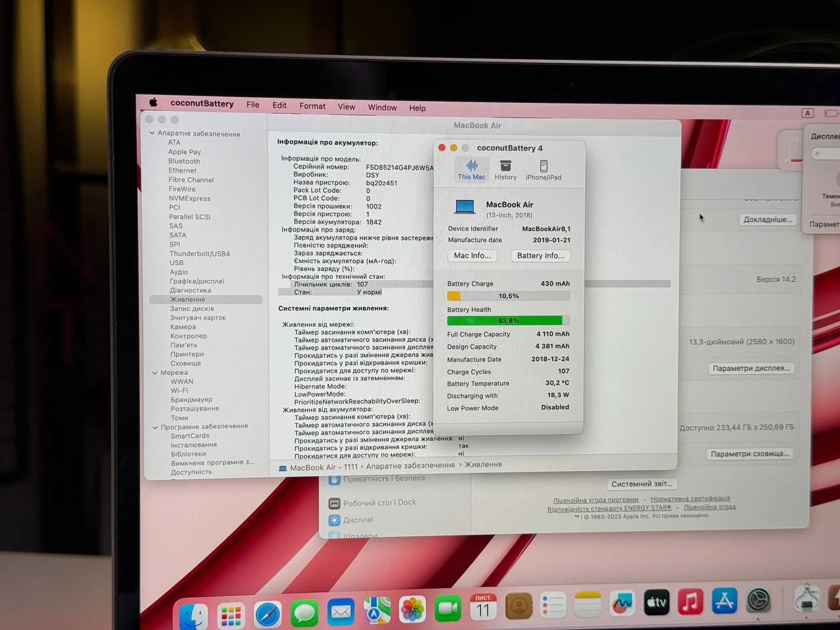Collapse the Програмне забезпечення section

[x=155, y=427]
